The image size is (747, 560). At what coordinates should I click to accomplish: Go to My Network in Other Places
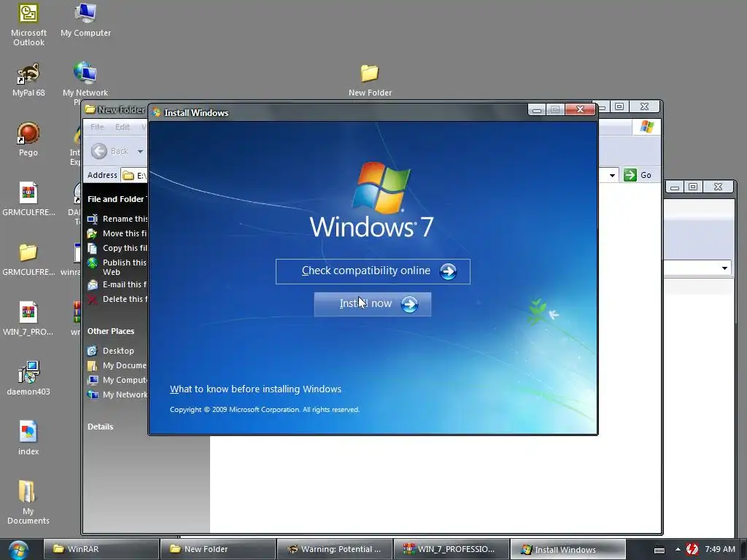click(117, 394)
